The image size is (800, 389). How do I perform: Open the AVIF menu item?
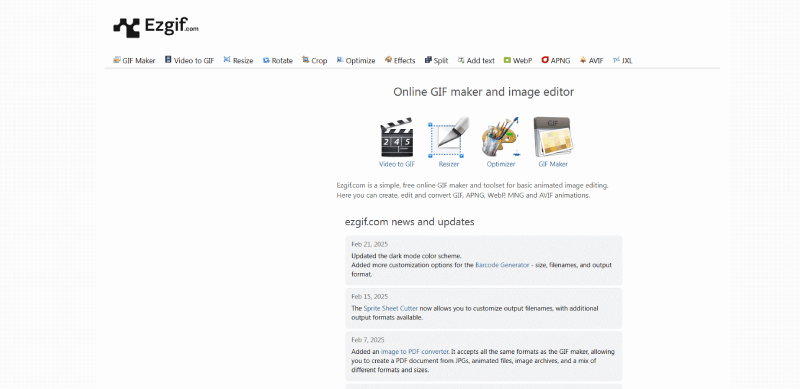pyautogui.click(x=596, y=60)
